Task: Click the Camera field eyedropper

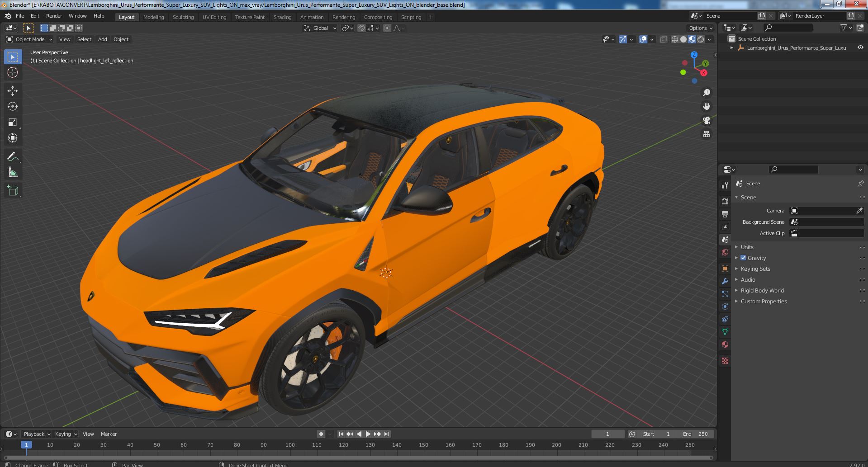Action: [859, 211]
